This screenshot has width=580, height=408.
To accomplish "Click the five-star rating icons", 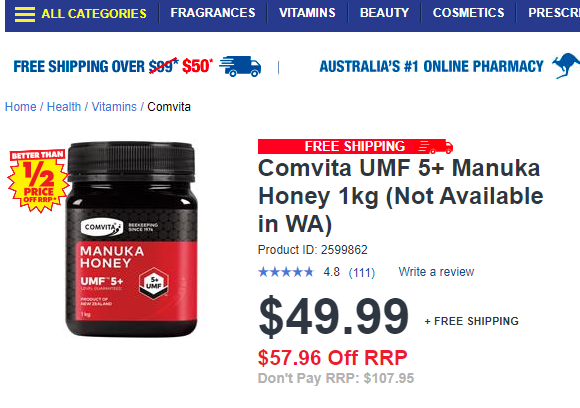I will click(286, 272).
